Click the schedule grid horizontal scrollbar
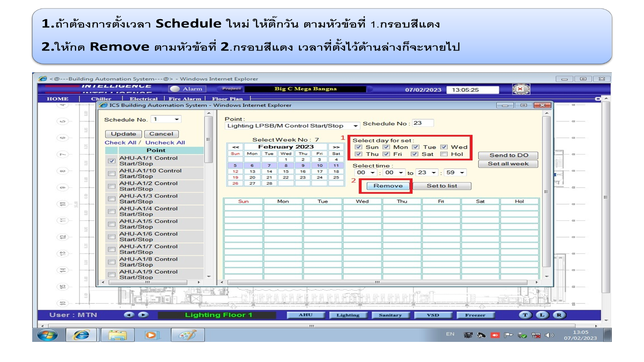The width and height of the screenshot is (644, 362). click(x=378, y=282)
